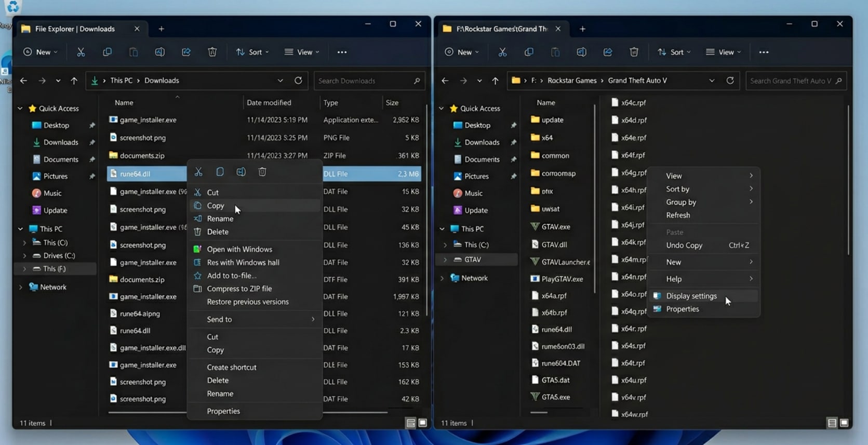868x445 pixels.
Task: Refresh the Grand Theft Auto V address bar
Action: tap(730, 81)
